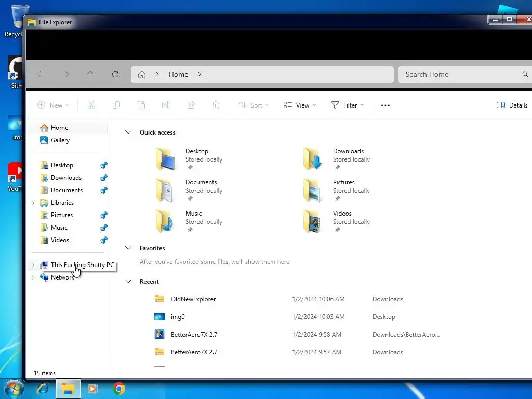The image size is (532, 399).
Task: Open the Desktop folder in Quick access
Action: coord(190,159)
